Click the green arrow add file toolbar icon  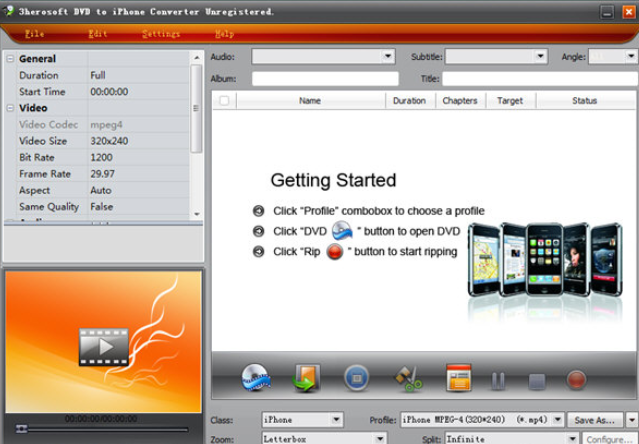306,378
